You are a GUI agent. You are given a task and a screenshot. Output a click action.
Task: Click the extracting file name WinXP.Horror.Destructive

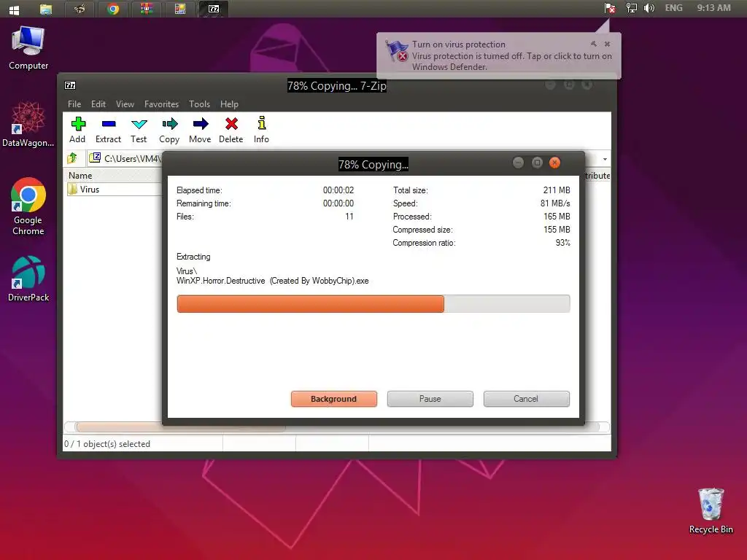click(x=273, y=281)
